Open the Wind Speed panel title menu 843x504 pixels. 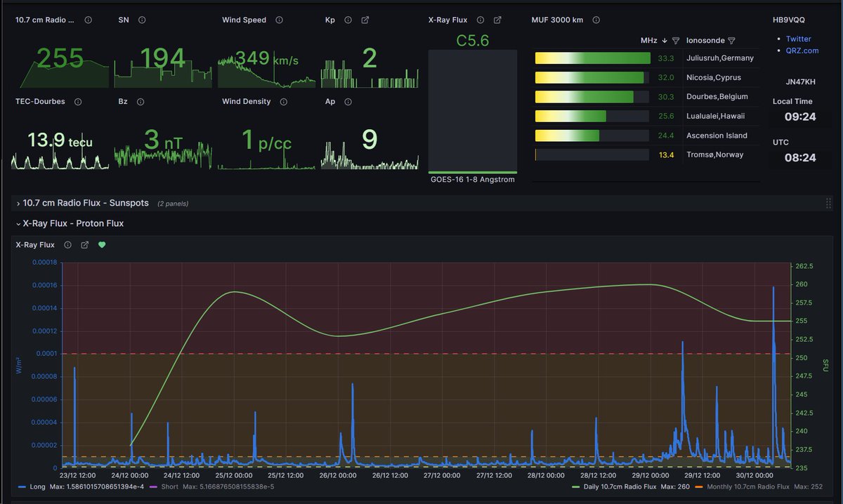pos(244,20)
